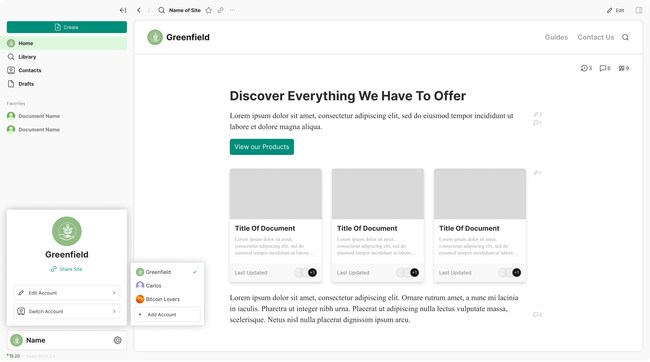Toggle the right side panel icon
Viewport: 650px width, 362px height.
pyautogui.click(x=639, y=10)
